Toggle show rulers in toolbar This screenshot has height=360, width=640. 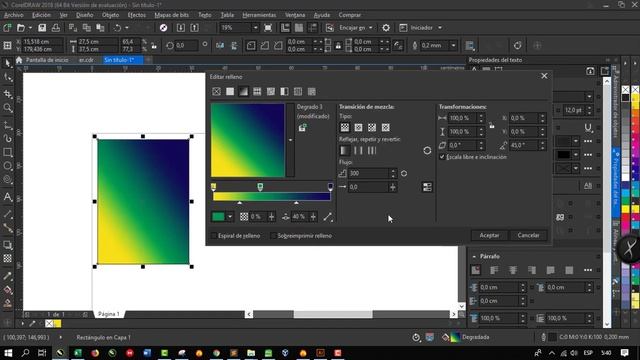point(285,28)
